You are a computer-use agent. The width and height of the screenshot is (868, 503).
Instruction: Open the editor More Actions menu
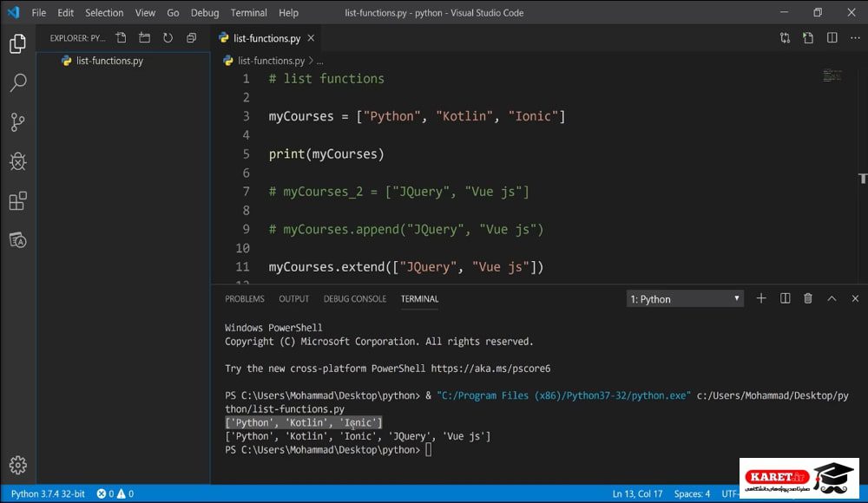pyautogui.click(x=855, y=37)
